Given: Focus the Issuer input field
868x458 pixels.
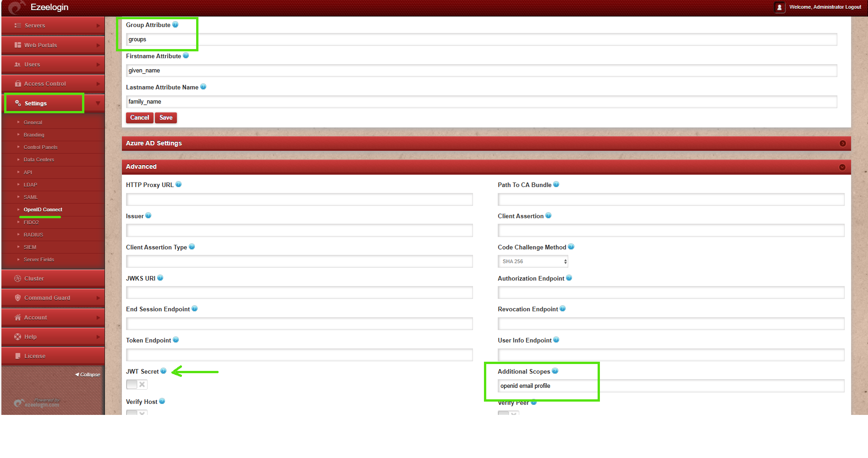Looking at the screenshot, I should 299,230.
